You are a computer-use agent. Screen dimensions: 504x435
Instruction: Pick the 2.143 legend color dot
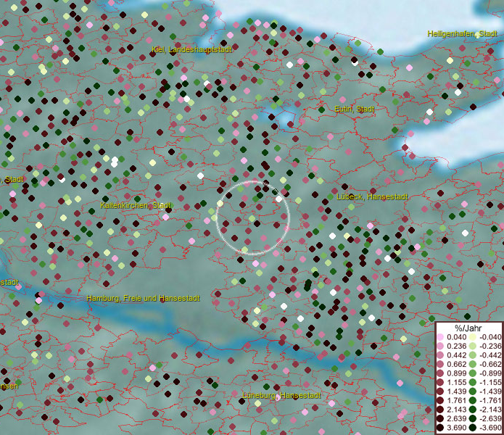[x=440, y=410]
